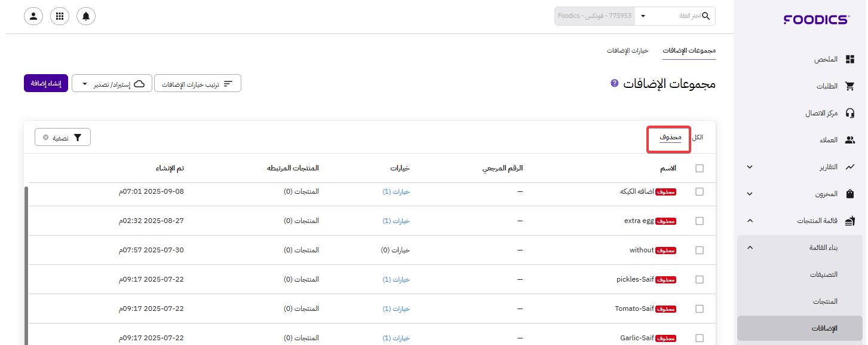The width and height of the screenshot is (868, 345).
Task: Open the branch selector dropdown arrow
Action: point(643,16)
